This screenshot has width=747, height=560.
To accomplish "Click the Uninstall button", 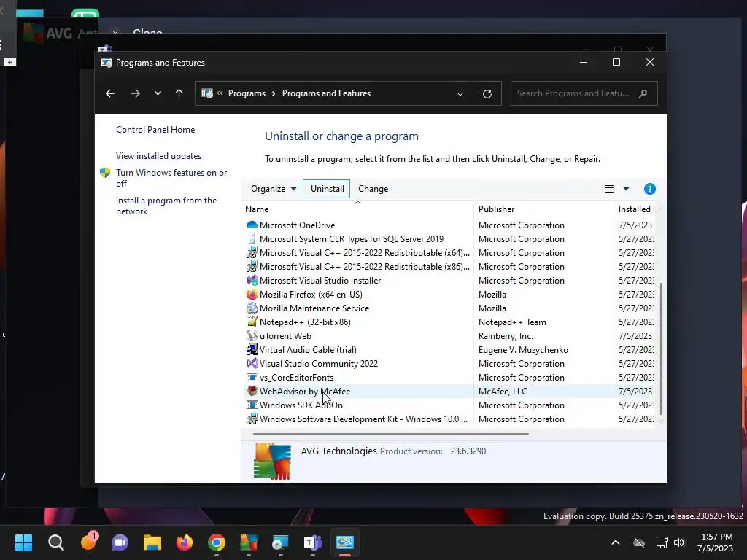I will [327, 189].
